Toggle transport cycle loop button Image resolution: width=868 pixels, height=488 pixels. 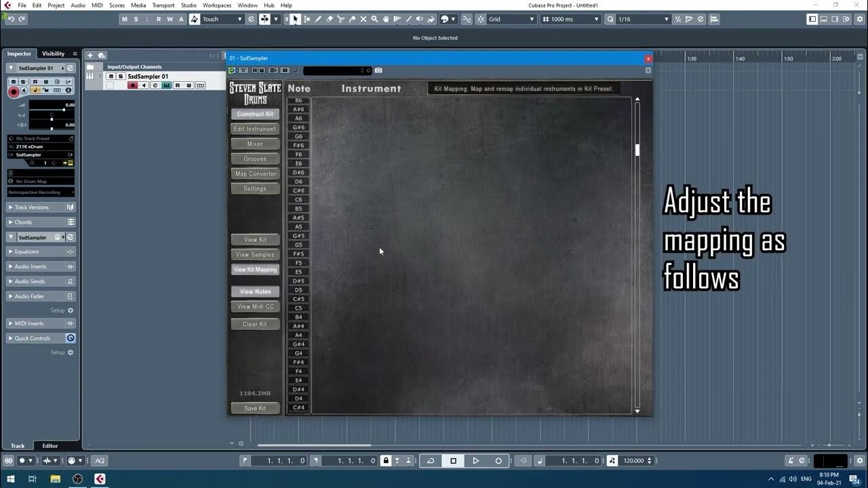(x=431, y=461)
